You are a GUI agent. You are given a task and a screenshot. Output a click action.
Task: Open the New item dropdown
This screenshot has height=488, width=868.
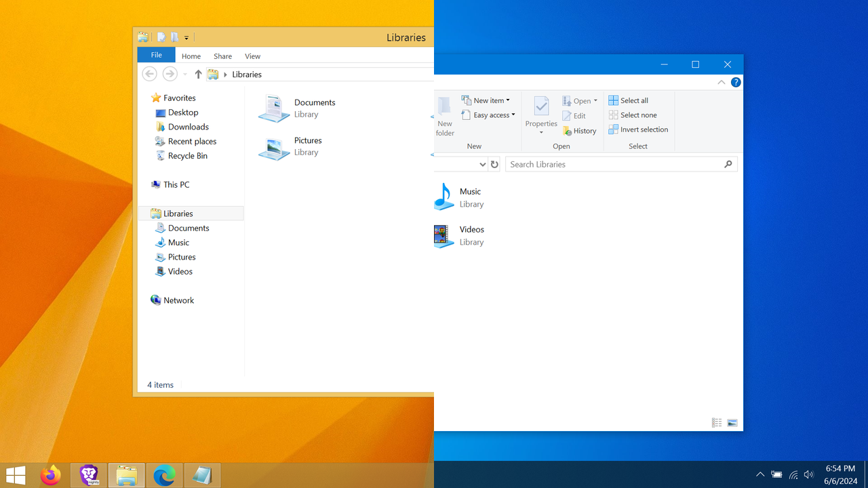coord(488,100)
